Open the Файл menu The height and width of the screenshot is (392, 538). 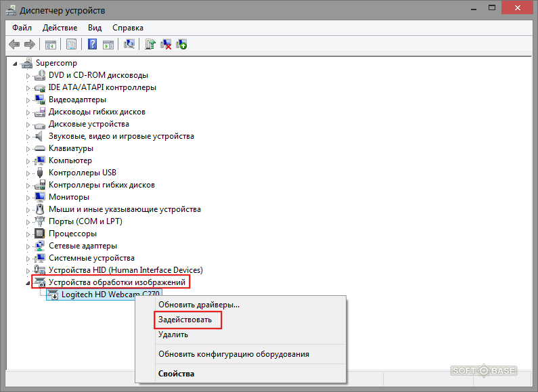coord(22,28)
